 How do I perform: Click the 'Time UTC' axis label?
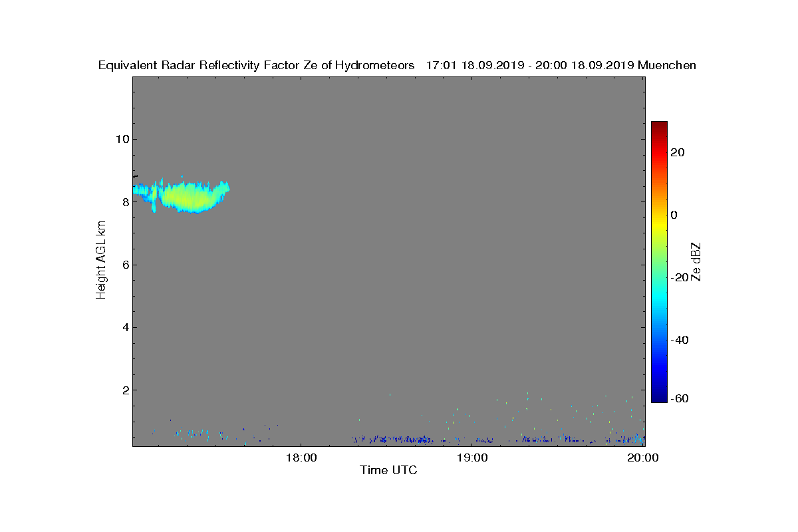point(388,470)
